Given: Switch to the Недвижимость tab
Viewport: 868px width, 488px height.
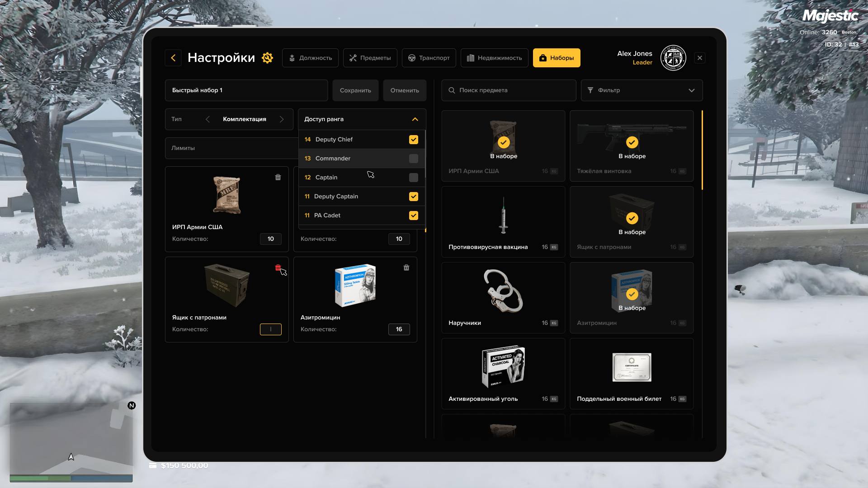Looking at the screenshot, I should (x=494, y=58).
